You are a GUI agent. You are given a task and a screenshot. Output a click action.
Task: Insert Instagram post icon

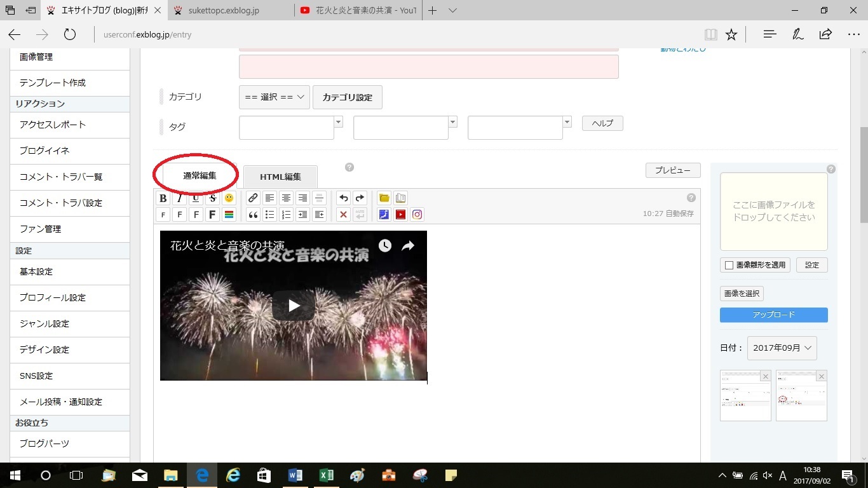pyautogui.click(x=417, y=215)
